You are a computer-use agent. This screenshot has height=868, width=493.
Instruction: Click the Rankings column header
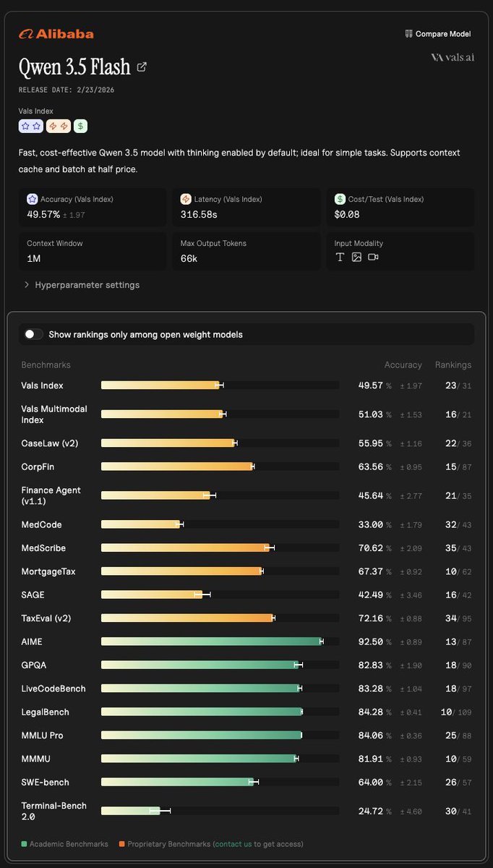pyautogui.click(x=453, y=365)
